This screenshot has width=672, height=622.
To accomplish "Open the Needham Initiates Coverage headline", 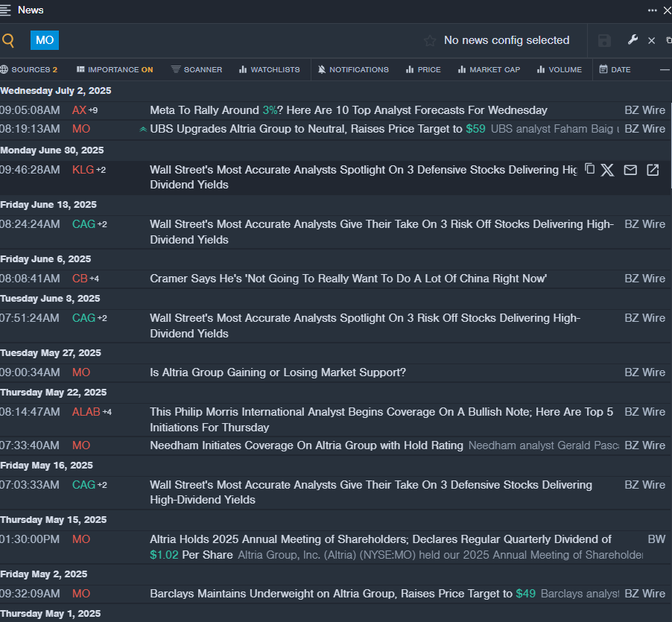I will (x=306, y=445).
